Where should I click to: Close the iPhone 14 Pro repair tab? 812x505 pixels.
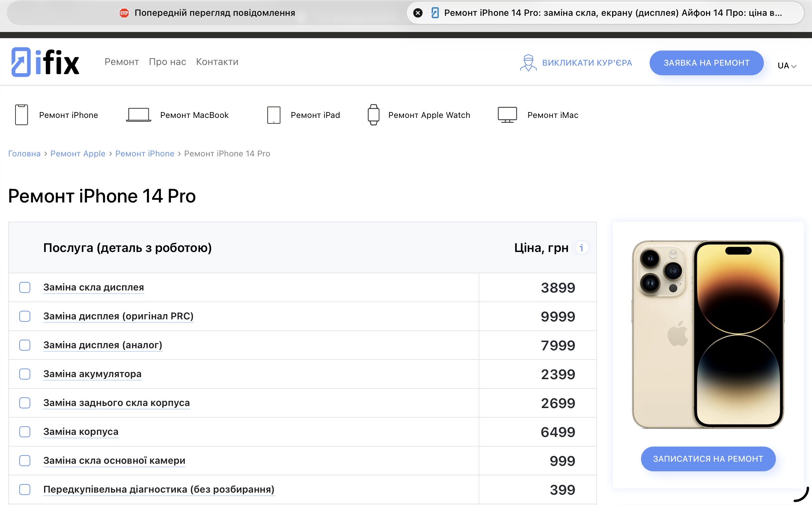pos(418,13)
